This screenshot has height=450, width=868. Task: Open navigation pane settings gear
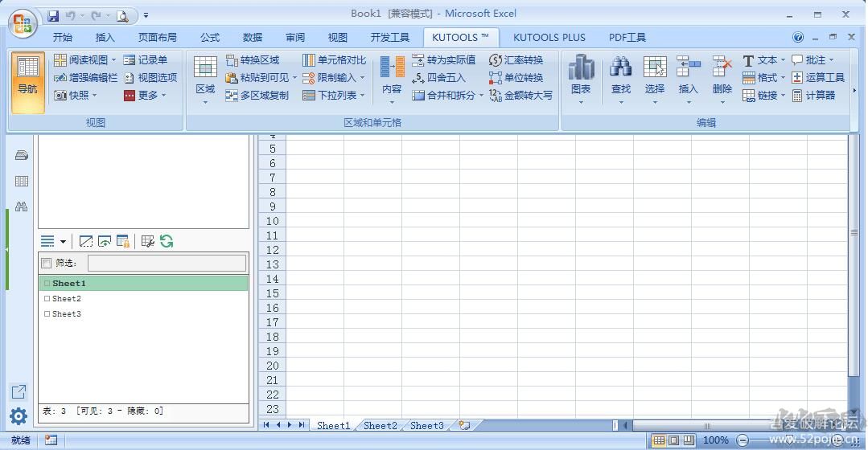pyautogui.click(x=19, y=415)
